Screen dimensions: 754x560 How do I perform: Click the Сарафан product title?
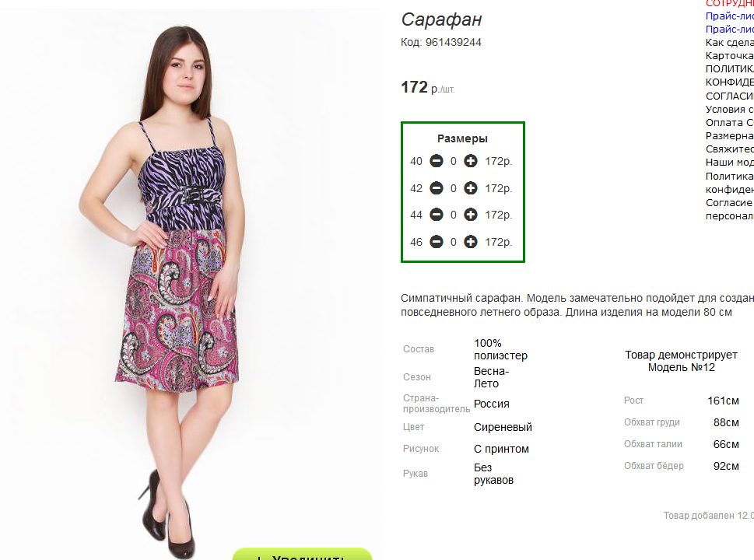(441, 19)
